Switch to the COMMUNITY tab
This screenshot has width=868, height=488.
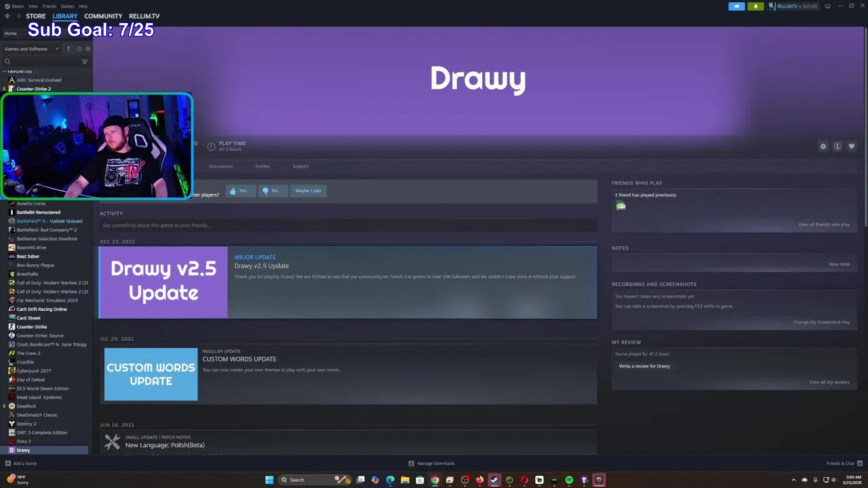103,16
